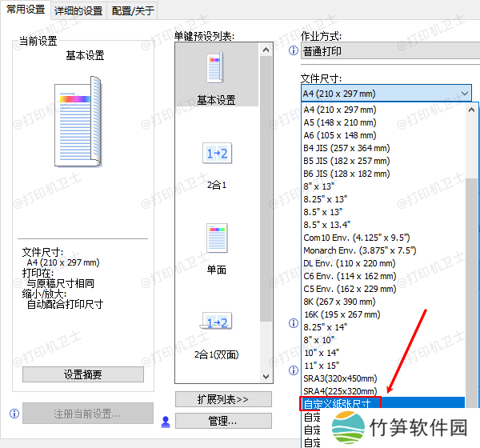Click the page preview image under 当前设置

pos(78,121)
